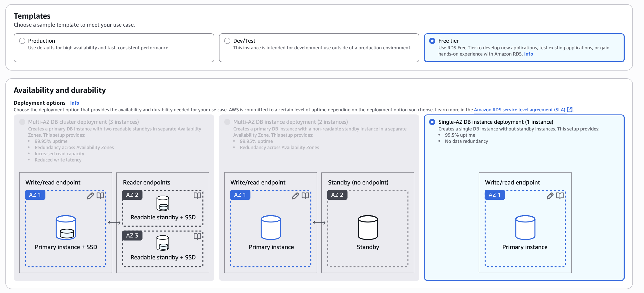The image size is (644, 293).
Task: Click book icon for AZ 3 readable standby
Action: point(197,236)
